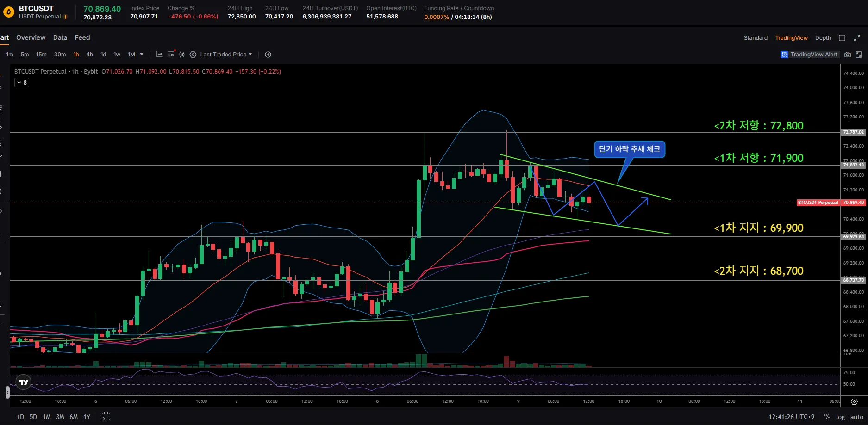Image resolution: width=868 pixels, height=425 pixels.
Task: Open time axis settings gear icon
Action: point(854,401)
